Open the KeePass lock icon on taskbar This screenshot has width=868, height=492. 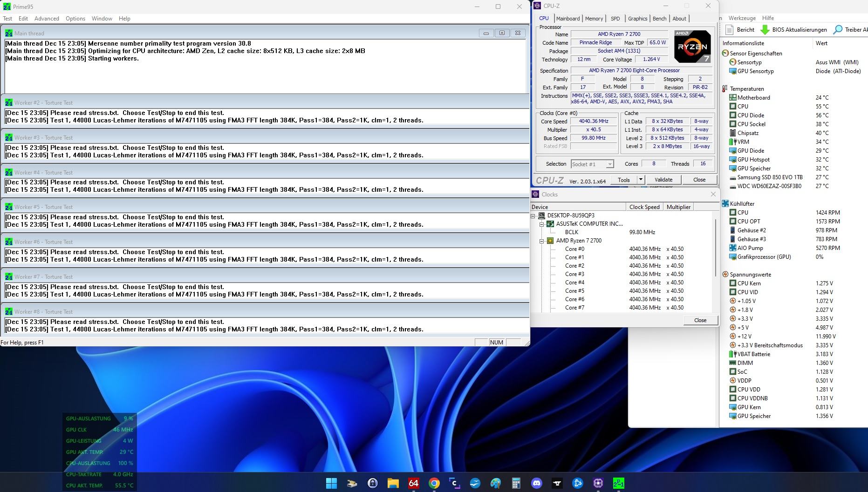[x=372, y=483]
